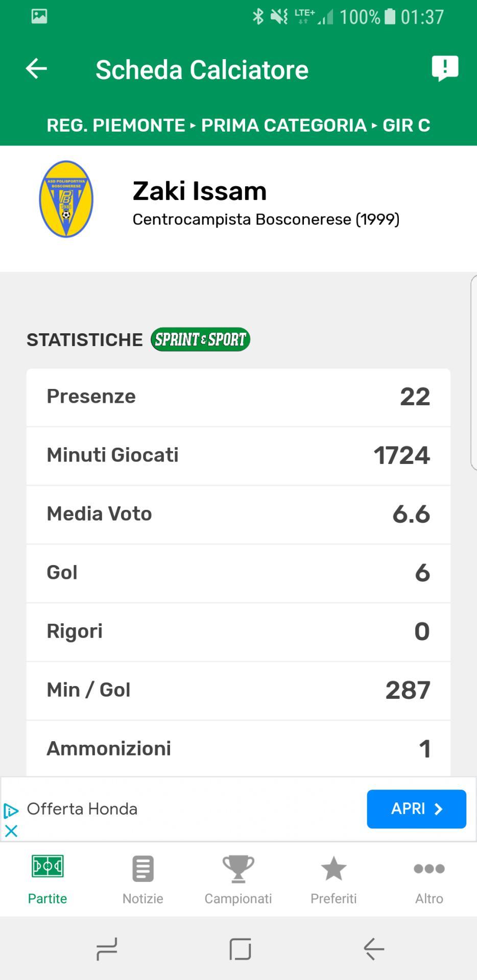Go to the Campionati tab
This screenshot has width=477, height=980.
coord(238,879)
